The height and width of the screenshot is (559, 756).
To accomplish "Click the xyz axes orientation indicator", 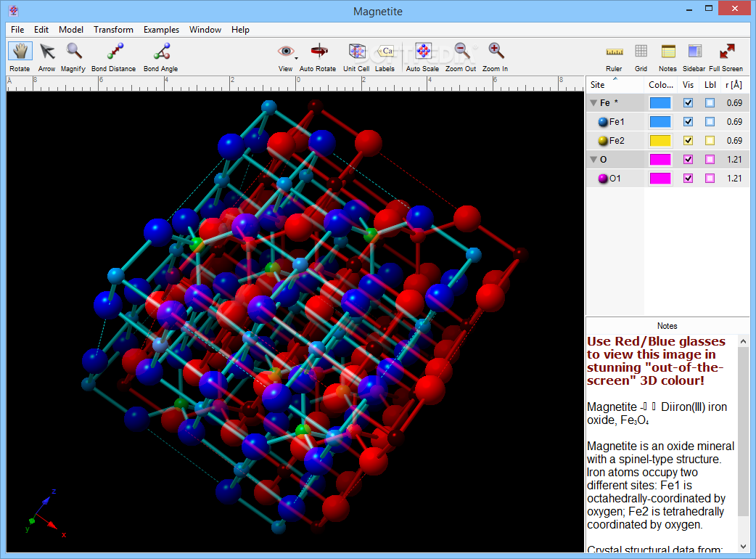I will pyautogui.click(x=44, y=513).
